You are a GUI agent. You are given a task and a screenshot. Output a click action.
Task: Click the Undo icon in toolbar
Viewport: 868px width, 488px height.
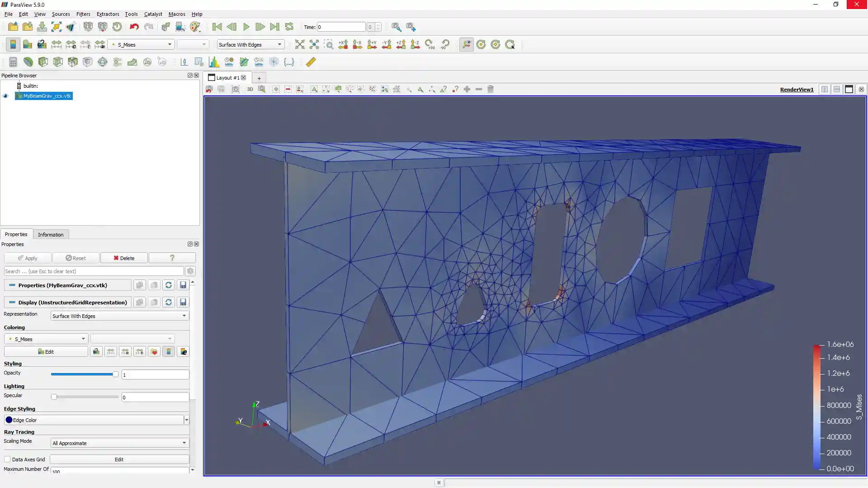click(134, 27)
